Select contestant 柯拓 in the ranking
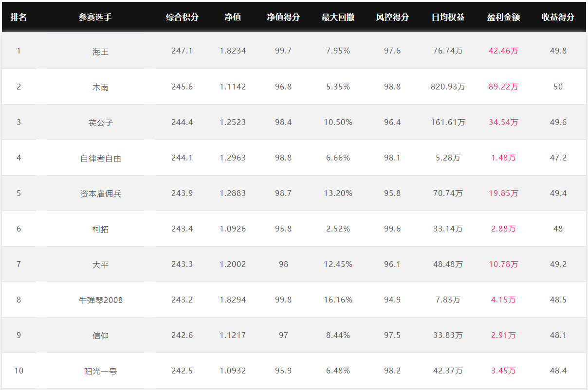Viewport: 588px width, 390px height. click(x=101, y=229)
